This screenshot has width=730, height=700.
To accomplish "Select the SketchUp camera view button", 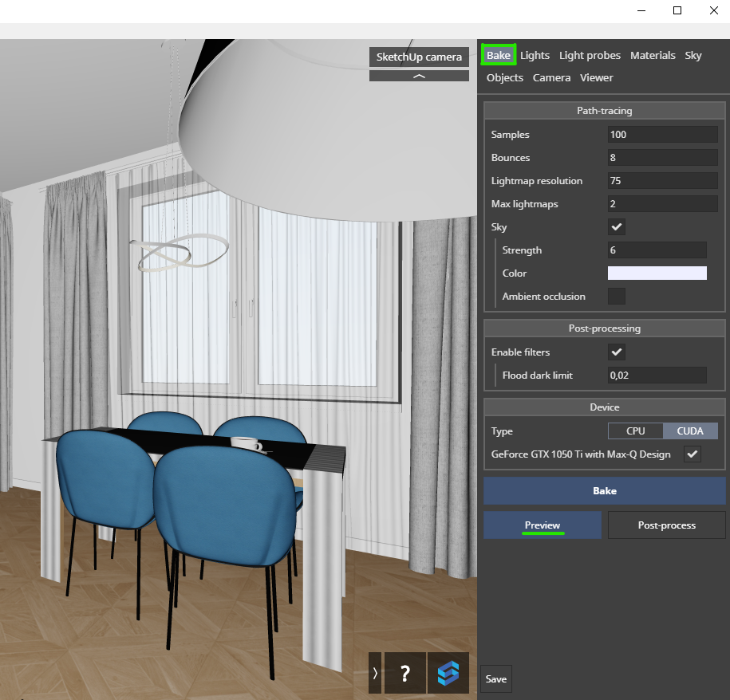I will point(419,57).
